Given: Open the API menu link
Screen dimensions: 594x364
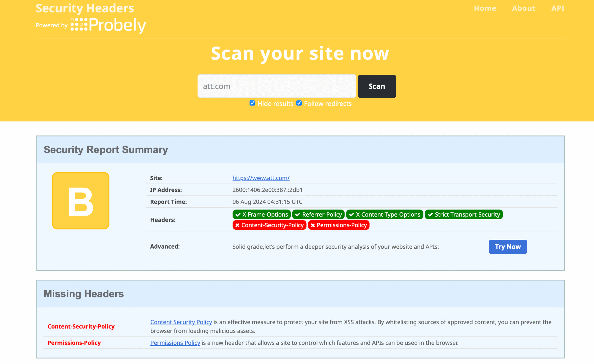Looking at the screenshot, I should 558,8.
